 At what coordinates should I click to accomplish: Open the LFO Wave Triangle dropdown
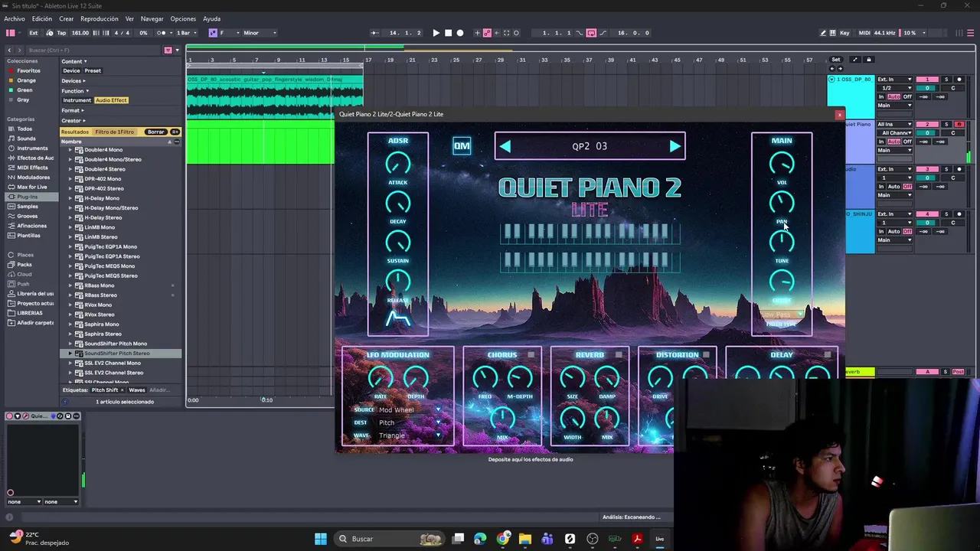click(x=410, y=435)
